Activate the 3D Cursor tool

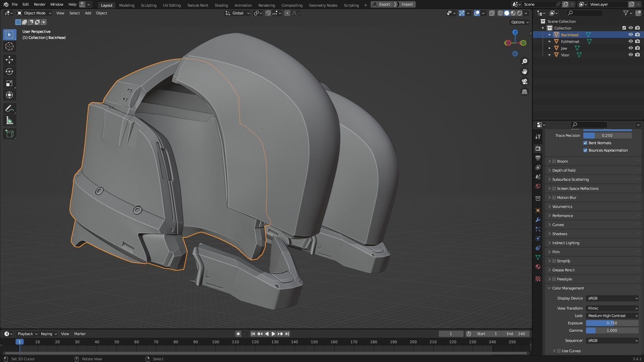click(x=9, y=46)
